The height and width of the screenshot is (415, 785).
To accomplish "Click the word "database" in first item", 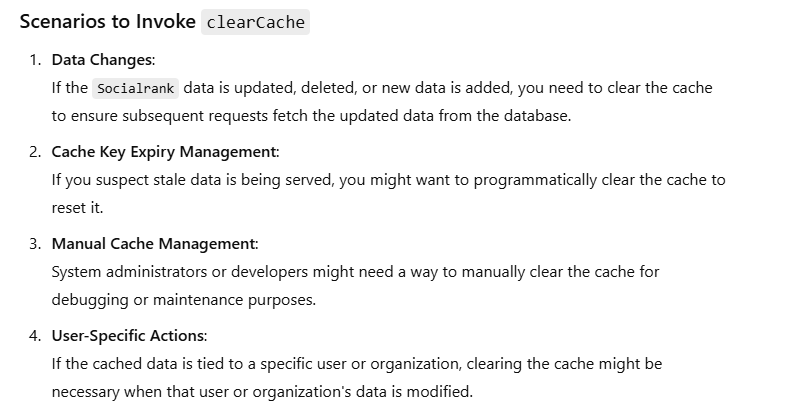I will coord(535,115).
